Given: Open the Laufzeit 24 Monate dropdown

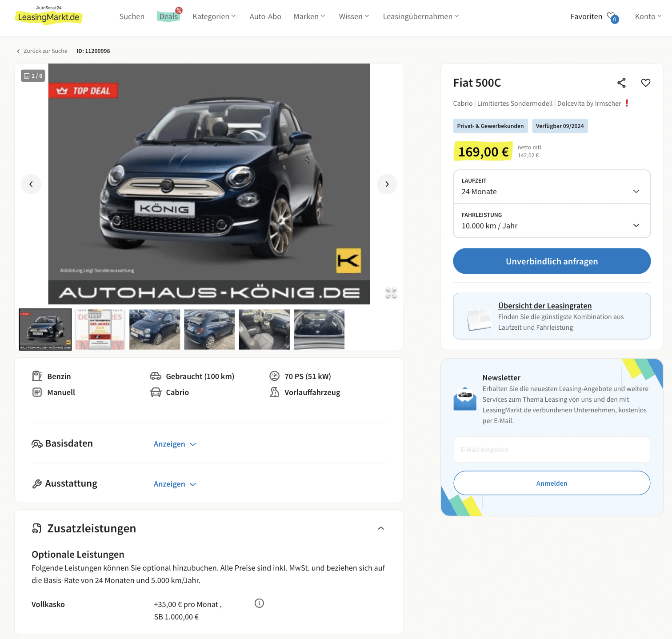Looking at the screenshot, I should point(552,187).
